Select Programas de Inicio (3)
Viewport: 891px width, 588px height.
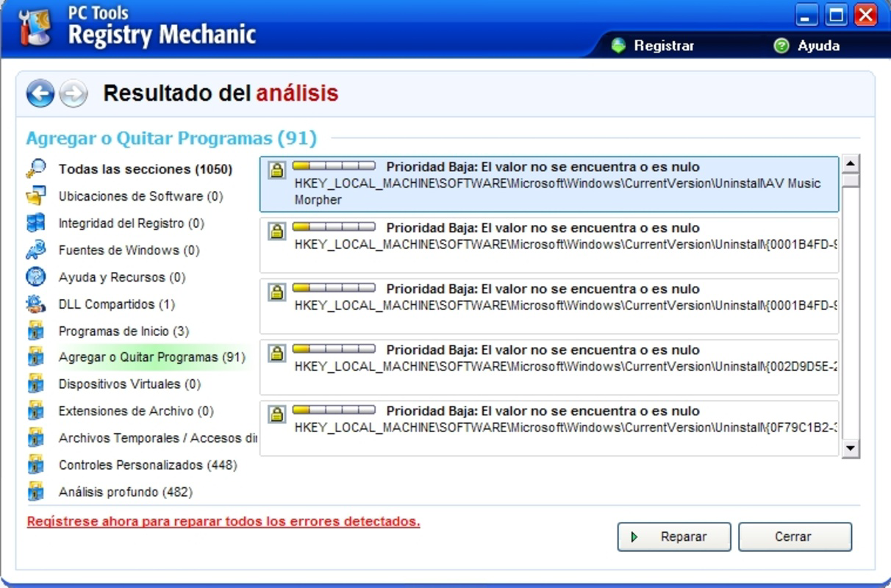124,331
